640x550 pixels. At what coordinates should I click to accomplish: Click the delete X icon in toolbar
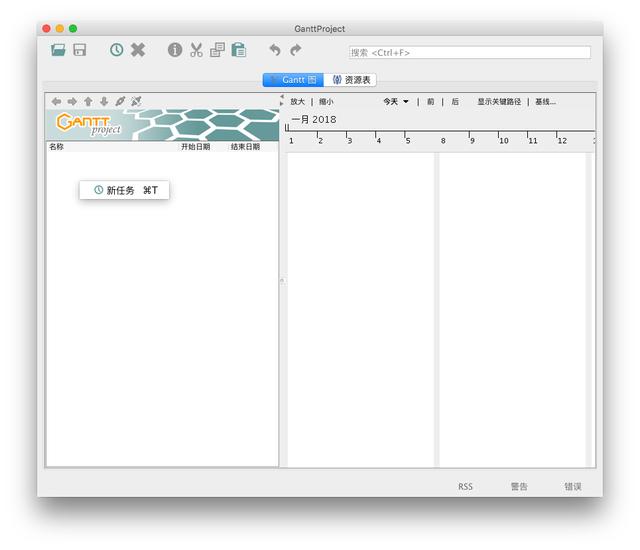pyautogui.click(x=138, y=50)
